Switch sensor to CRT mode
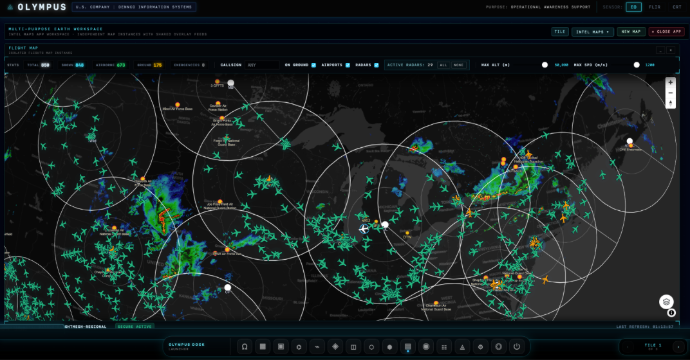The width and height of the screenshot is (690, 360). click(677, 7)
